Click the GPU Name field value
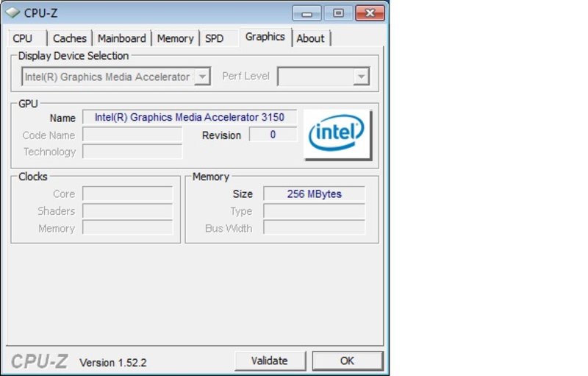Screen dimensions: 588x376 pyautogui.click(x=190, y=117)
